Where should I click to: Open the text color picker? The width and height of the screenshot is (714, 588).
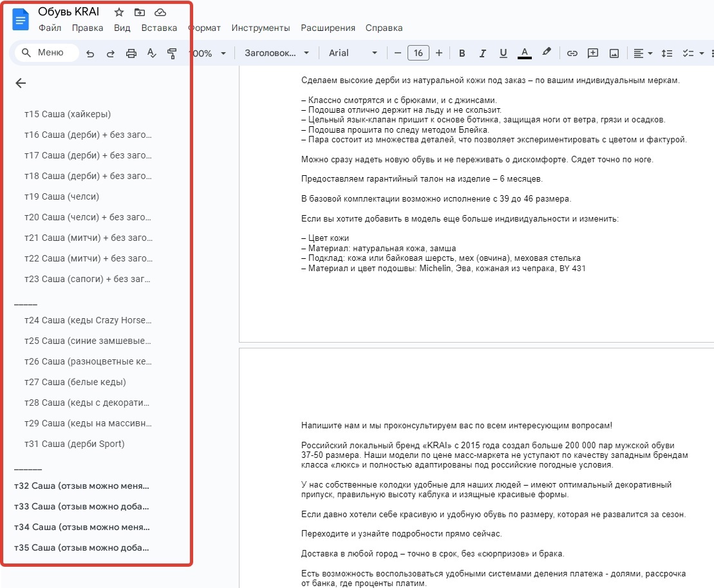coord(525,53)
